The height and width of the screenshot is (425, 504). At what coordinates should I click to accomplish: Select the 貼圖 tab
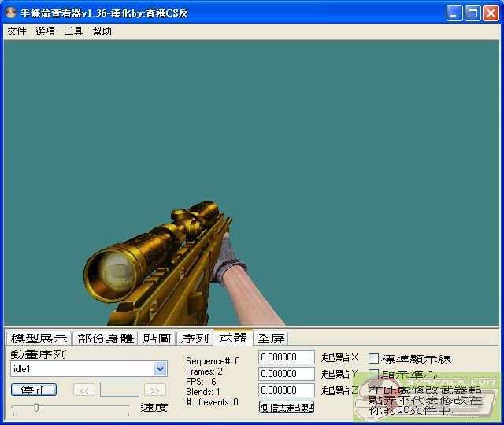pyautogui.click(x=157, y=338)
